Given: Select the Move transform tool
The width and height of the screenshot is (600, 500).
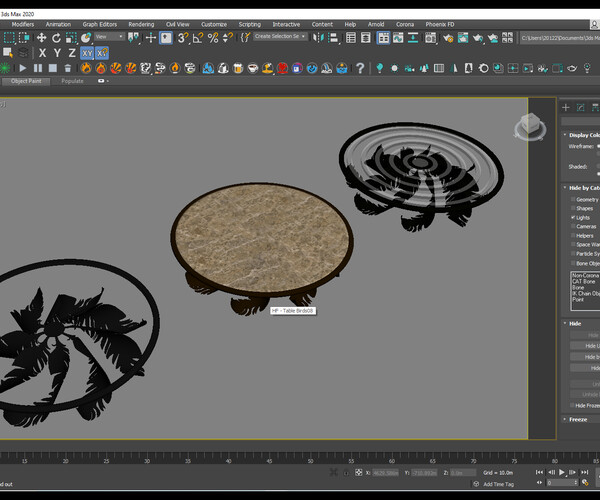Looking at the screenshot, I should click(42, 38).
